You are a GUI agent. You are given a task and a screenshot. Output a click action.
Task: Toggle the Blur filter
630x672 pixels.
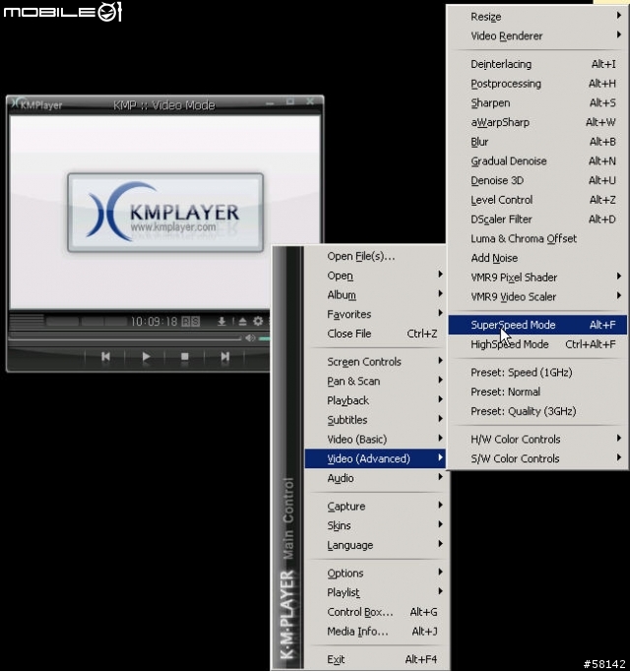tap(537, 142)
